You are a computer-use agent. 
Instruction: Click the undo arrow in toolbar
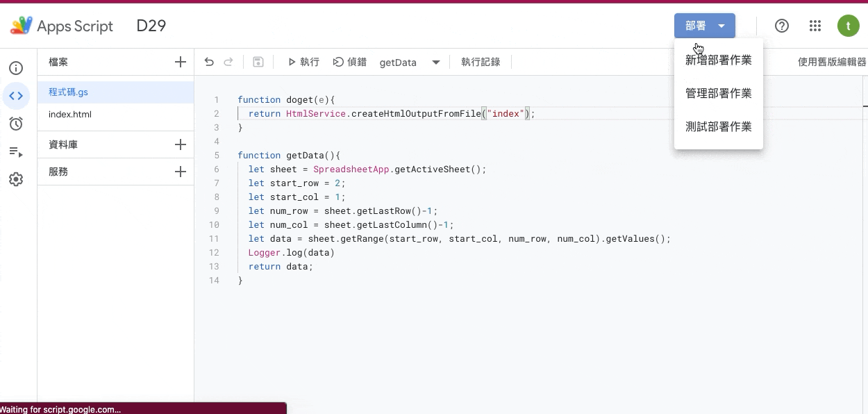coord(209,62)
